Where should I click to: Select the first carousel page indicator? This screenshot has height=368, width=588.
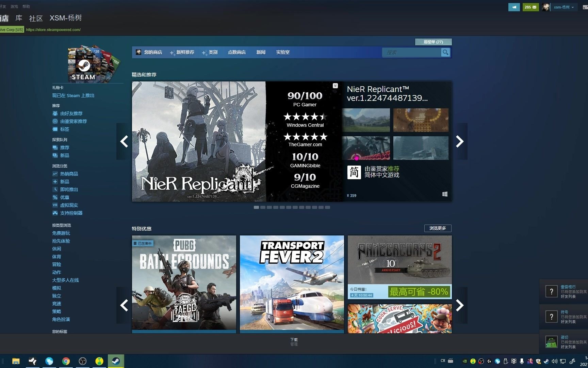click(x=256, y=207)
